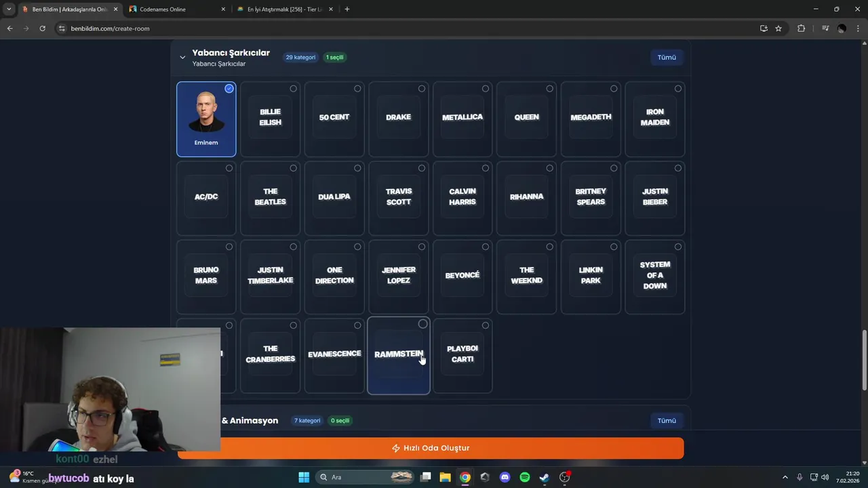This screenshot has height=488, width=868.
Task: Click the taskbar search box Ara
Action: tap(366, 477)
